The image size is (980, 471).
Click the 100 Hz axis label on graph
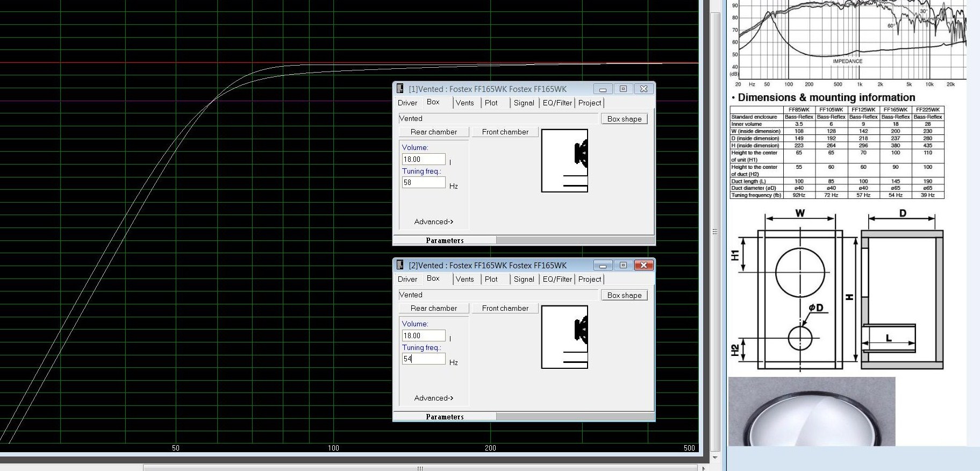pyautogui.click(x=333, y=448)
